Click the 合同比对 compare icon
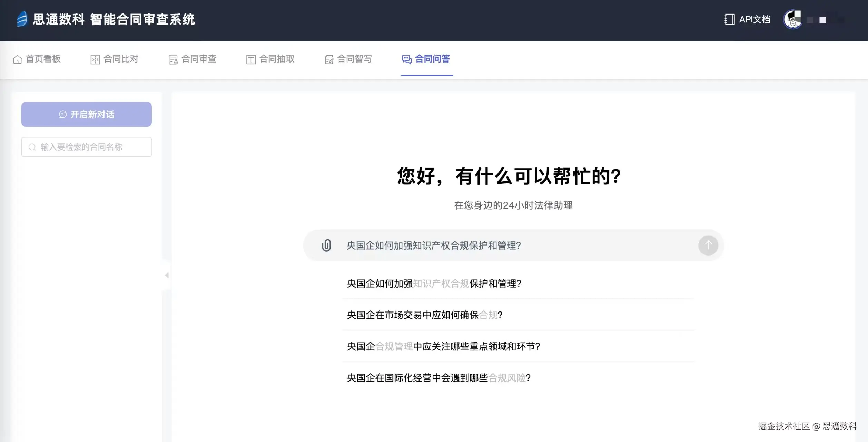 95,59
